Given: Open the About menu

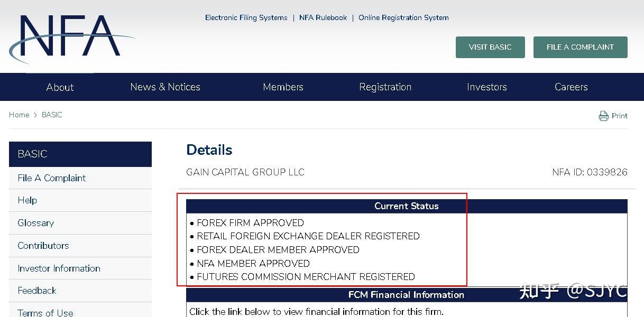Looking at the screenshot, I should 60,87.
